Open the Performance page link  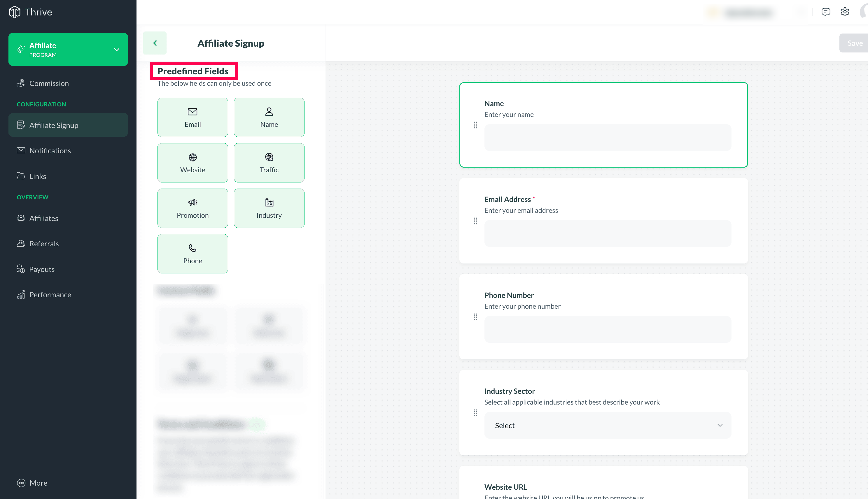[x=50, y=294]
